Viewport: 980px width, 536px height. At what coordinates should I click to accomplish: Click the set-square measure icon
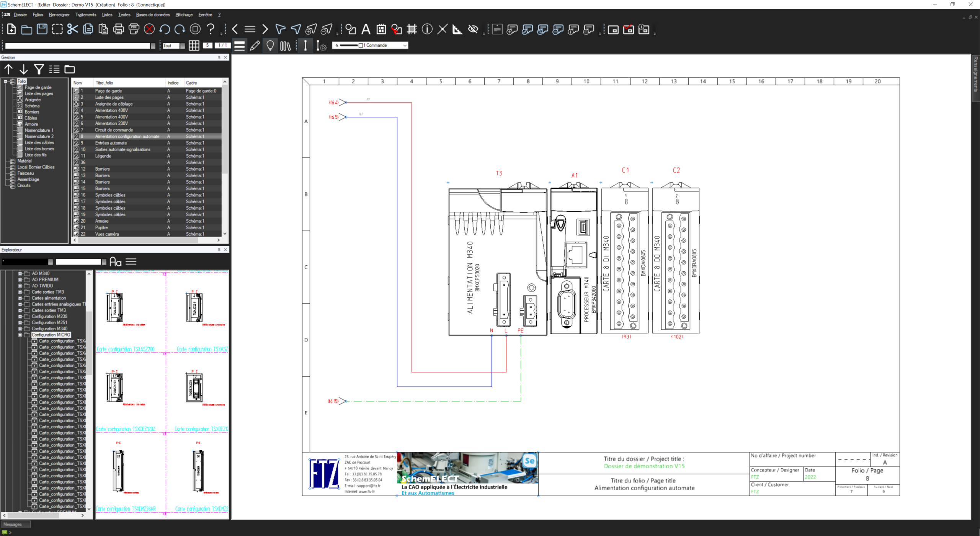(457, 29)
